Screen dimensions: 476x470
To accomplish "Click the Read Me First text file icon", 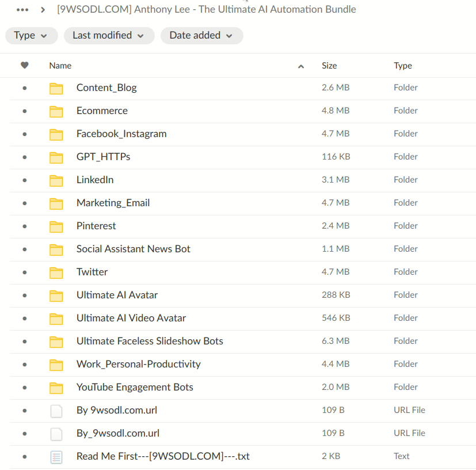I will tap(56, 456).
